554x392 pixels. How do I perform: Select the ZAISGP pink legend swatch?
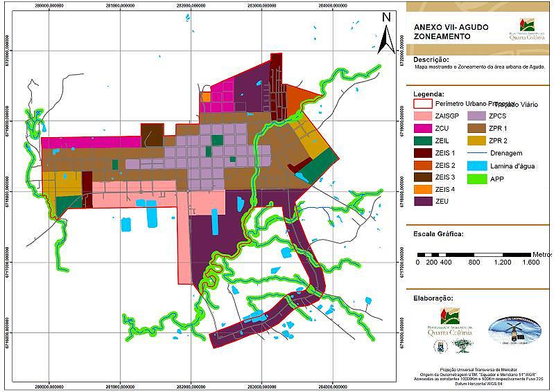423,116
